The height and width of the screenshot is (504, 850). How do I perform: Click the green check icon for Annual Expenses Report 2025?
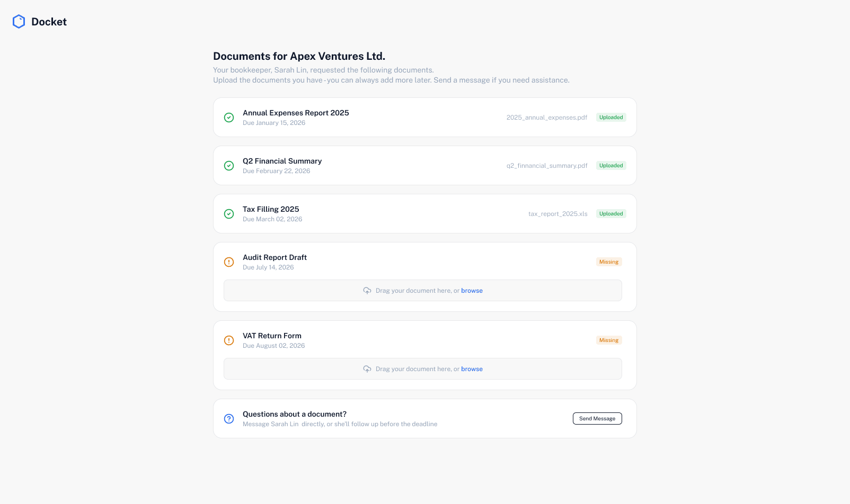point(229,118)
